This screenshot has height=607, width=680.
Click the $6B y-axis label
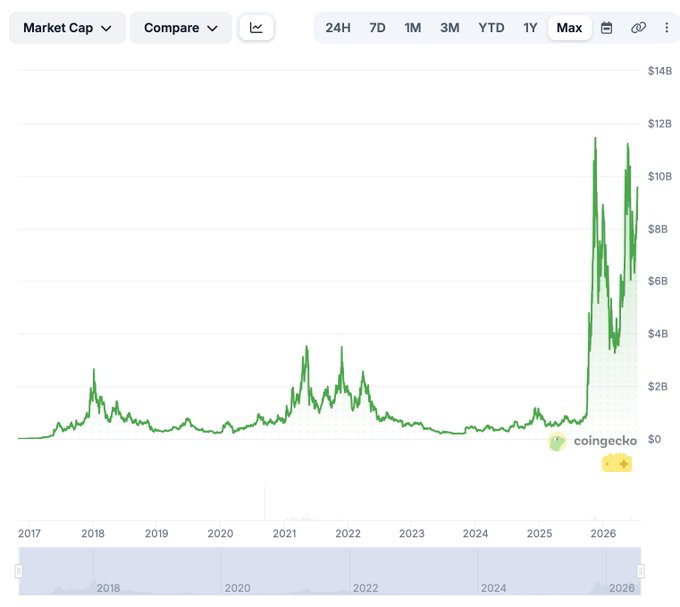(657, 281)
